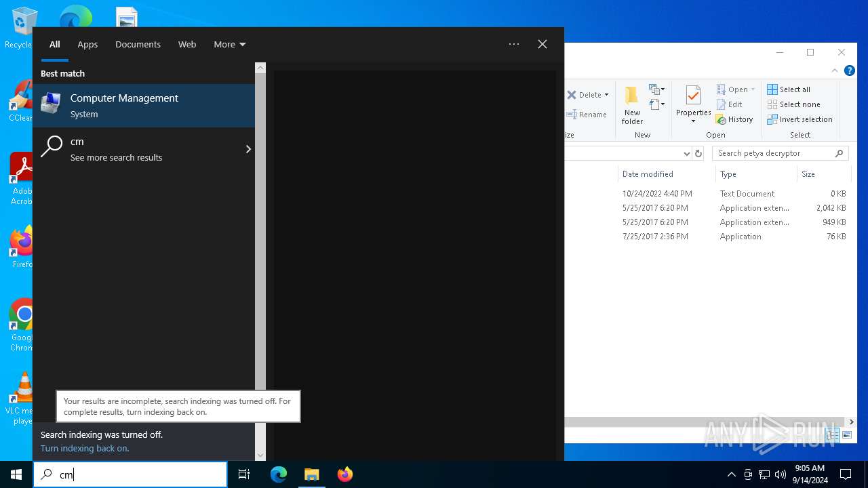Open Task View on the taskbar
This screenshot has height=488, width=868.
click(x=244, y=474)
